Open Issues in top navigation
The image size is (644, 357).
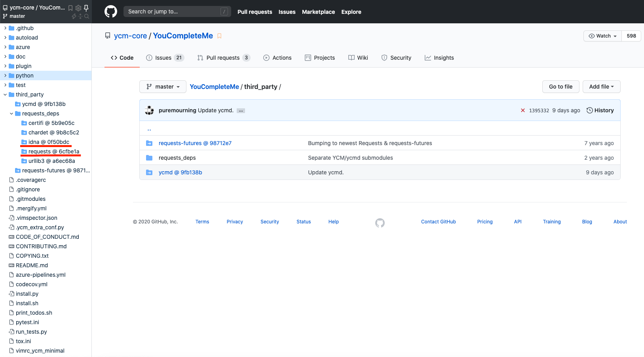(x=287, y=12)
